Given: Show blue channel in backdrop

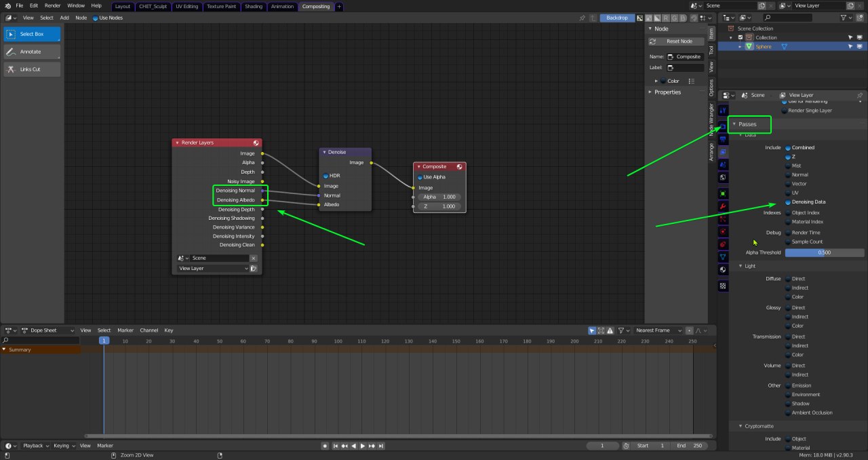Looking at the screenshot, I should coord(682,17).
